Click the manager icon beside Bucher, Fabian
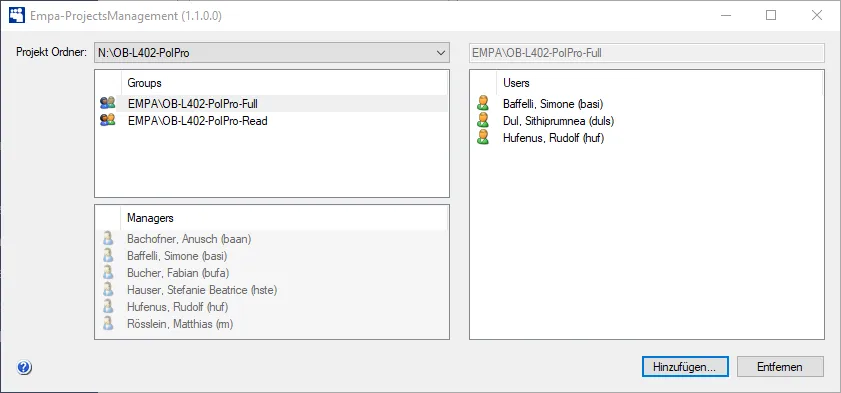 pos(108,273)
